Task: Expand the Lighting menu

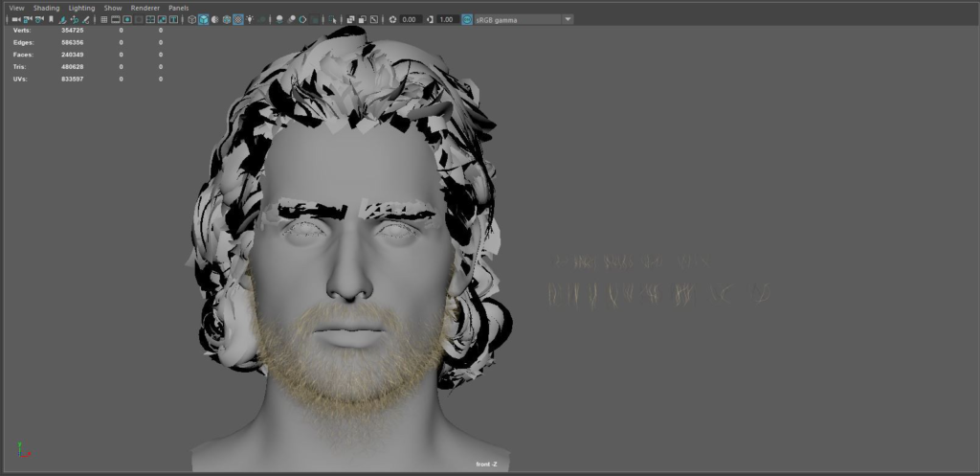Action: click(81, 8)
